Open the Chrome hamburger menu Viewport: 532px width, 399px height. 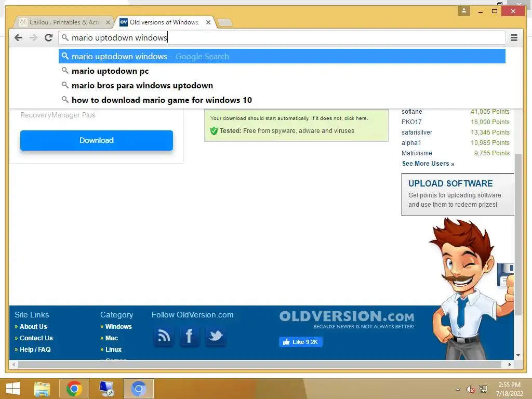click(514, 37)
